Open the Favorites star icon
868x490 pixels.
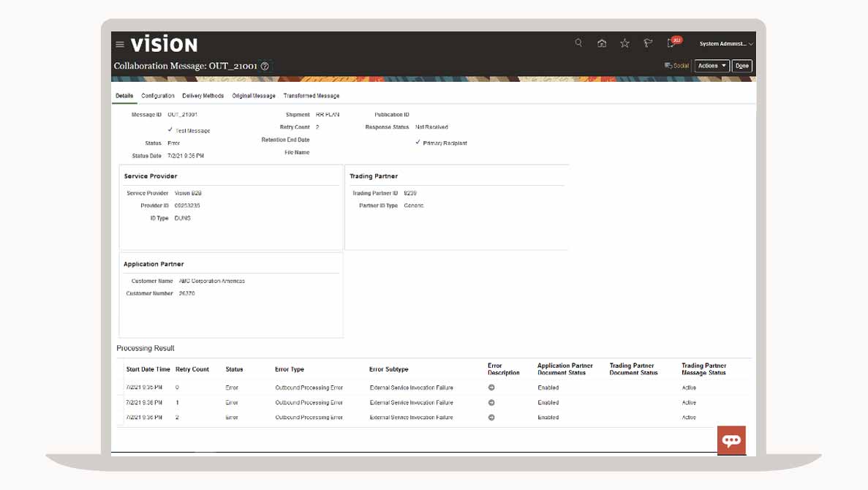click(x=624, y=44)
